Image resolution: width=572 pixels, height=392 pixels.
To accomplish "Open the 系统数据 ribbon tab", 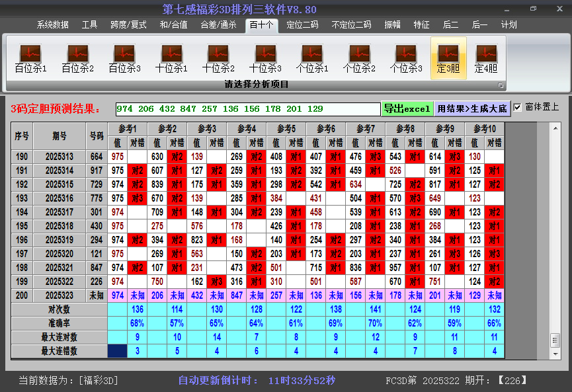I will [53, 25].
